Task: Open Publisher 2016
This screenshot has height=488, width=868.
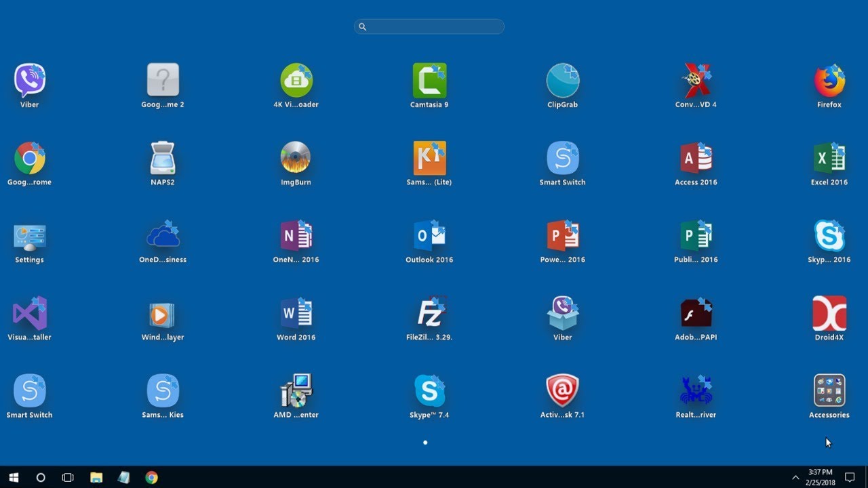Action: [x=696, y=236]
